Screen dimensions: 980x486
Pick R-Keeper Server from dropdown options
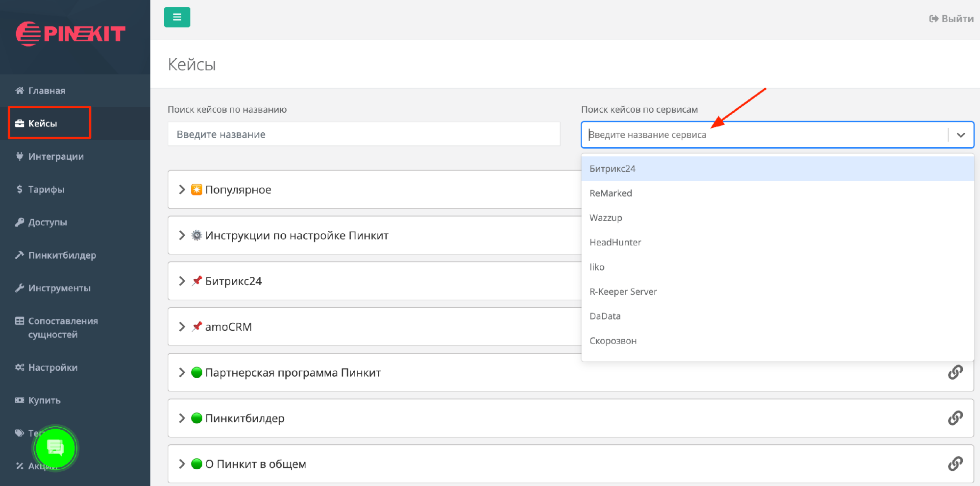tap(623, 292)
